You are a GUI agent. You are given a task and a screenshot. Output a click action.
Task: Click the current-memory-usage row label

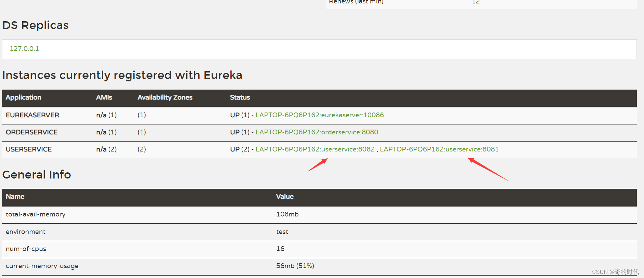click(42, 266)
